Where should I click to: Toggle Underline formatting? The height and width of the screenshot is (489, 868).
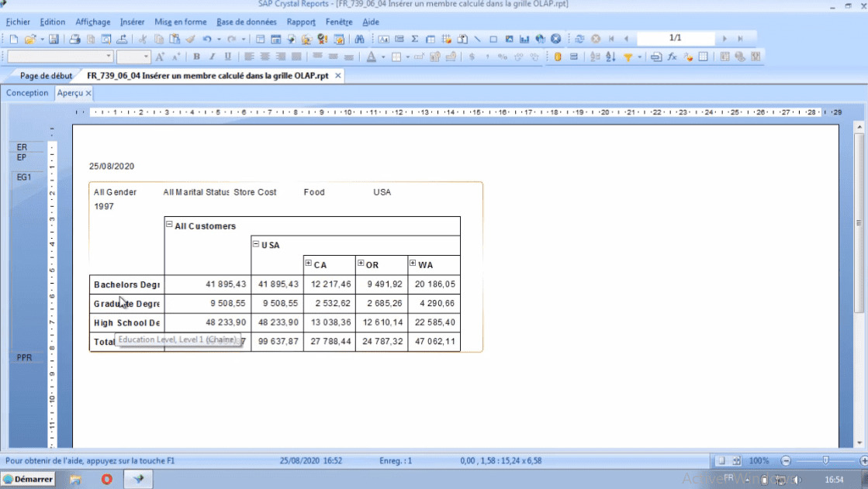[x=227, y=57]
